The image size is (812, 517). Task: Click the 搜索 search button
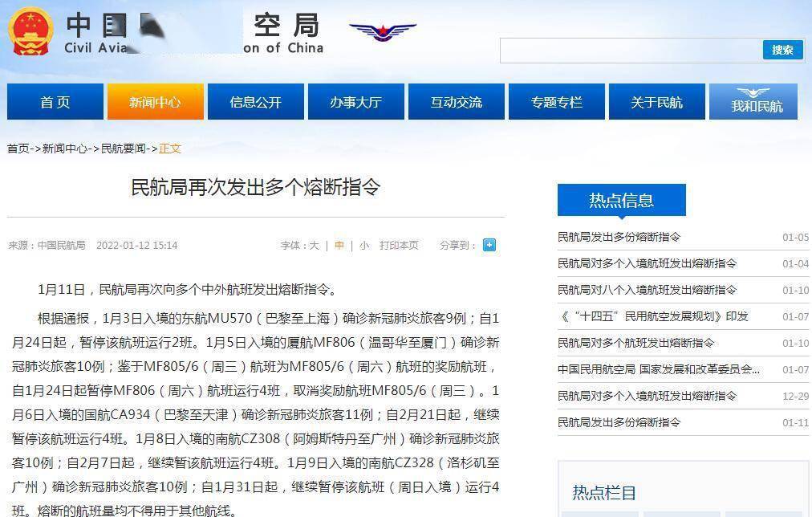[x=782, y=50]
